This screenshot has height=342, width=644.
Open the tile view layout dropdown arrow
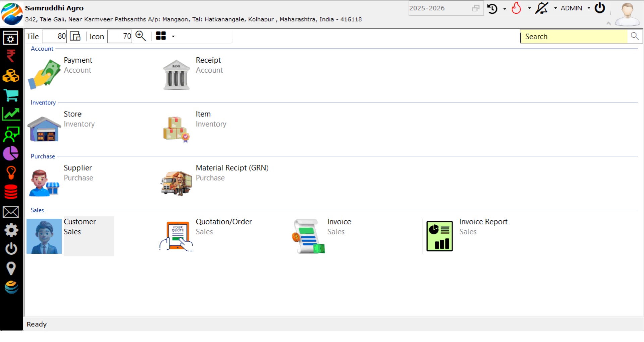click(173, 36)
